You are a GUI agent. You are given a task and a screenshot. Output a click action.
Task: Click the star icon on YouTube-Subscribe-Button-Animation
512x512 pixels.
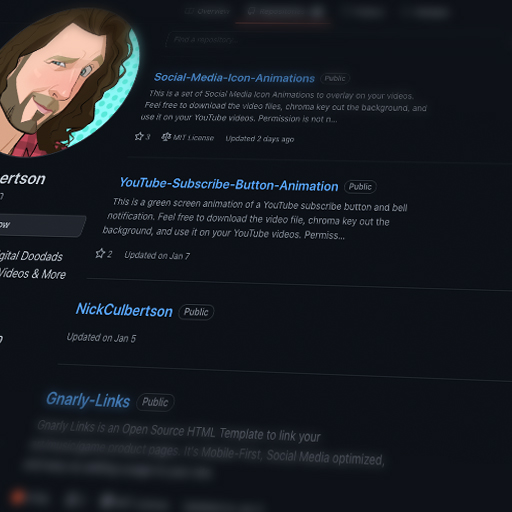[100, 253]
